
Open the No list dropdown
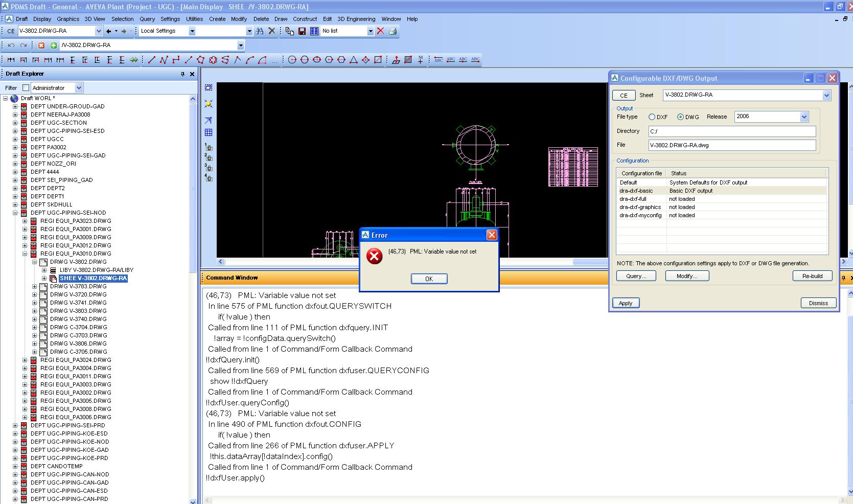[x=371, y=31]
